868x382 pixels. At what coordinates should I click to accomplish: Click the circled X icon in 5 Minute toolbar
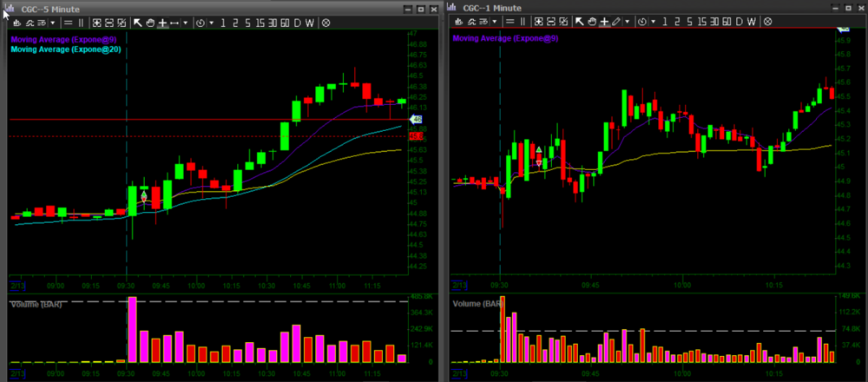point(325,23)
